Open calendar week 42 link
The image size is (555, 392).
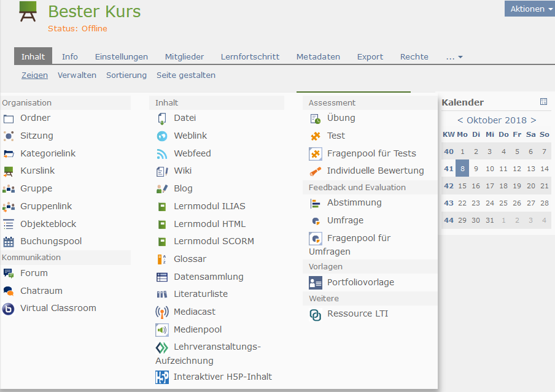(448, 186)
